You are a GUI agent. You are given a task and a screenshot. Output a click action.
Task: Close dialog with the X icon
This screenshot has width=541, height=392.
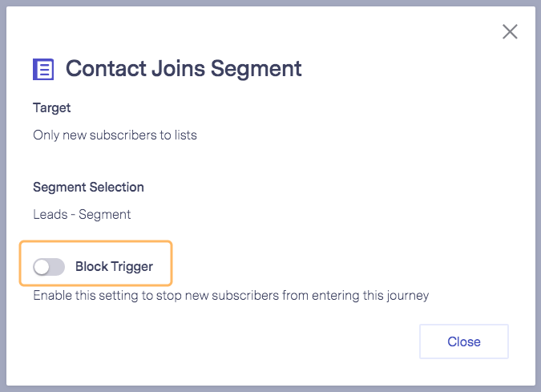(510, 32)
